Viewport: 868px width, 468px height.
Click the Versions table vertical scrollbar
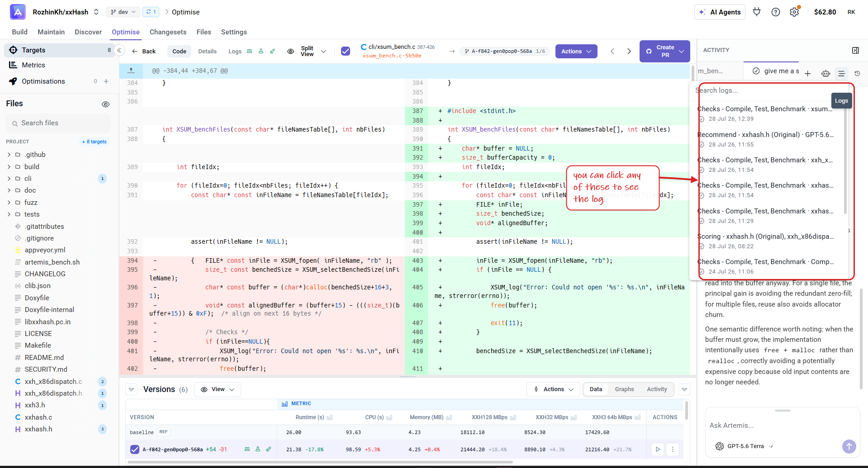687,410
